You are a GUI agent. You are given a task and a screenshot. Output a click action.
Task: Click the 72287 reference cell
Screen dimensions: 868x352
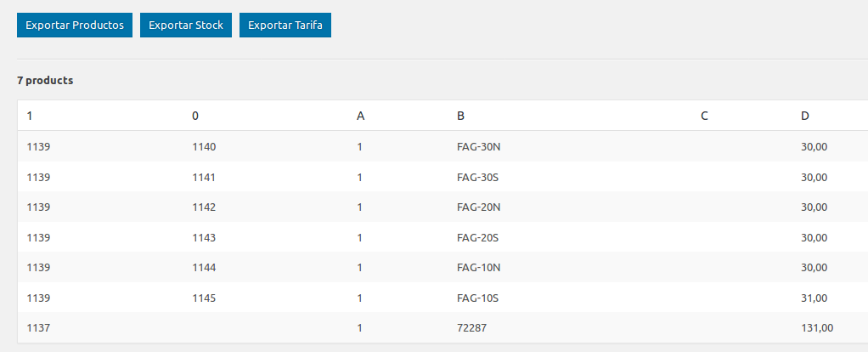pos(471,327)
